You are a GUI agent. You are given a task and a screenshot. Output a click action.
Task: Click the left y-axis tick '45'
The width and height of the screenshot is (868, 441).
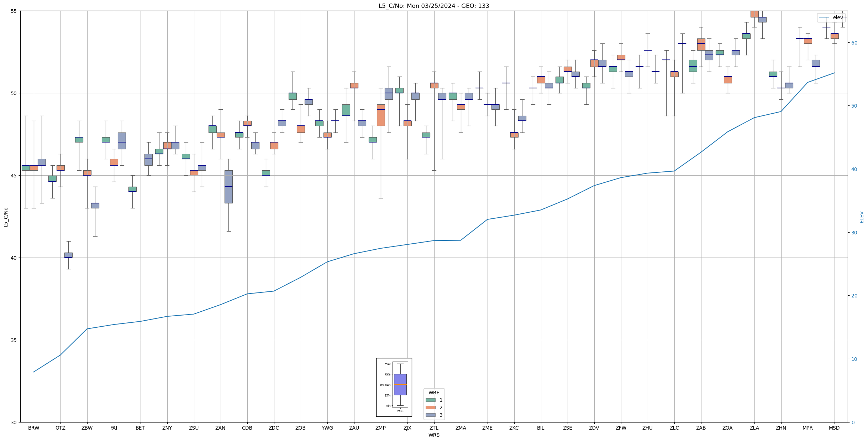click(x=14, y=176)
